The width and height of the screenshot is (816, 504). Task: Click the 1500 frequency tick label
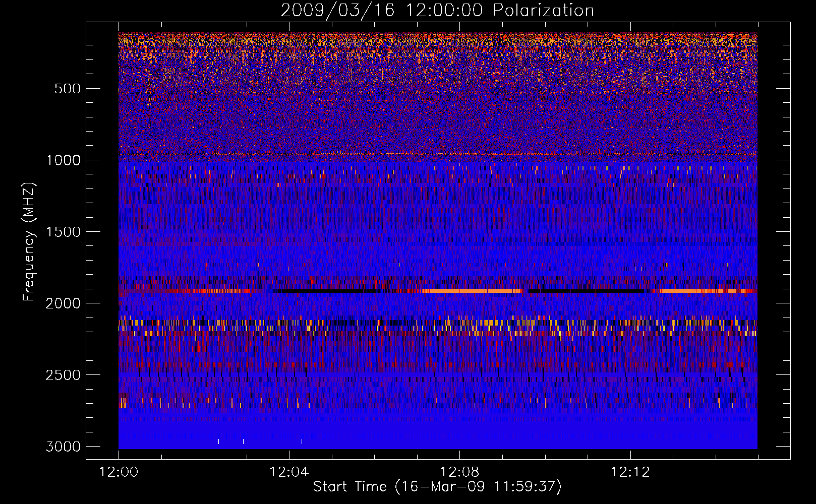pos(63,232)
